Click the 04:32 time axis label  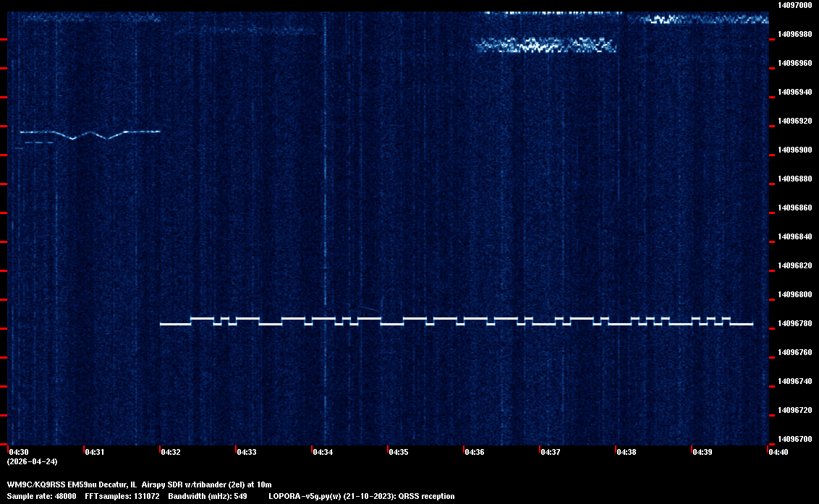click(x=171, y=452)
